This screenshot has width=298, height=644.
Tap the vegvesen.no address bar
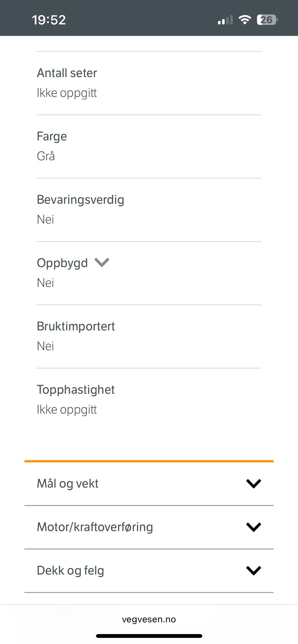[x=149, y=619]
